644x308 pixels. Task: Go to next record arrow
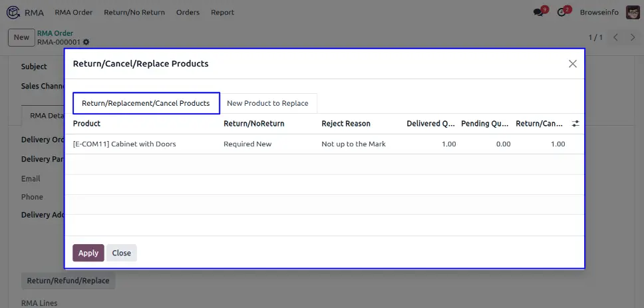(631, 37)
